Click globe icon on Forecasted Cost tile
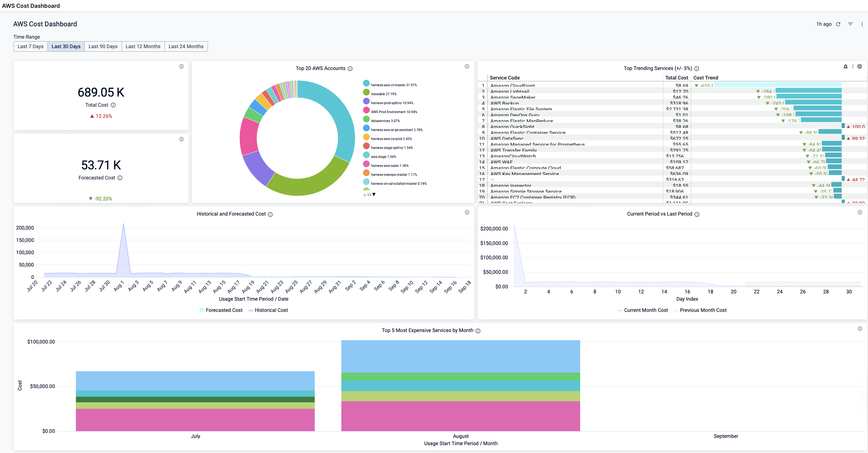Screen dimensions: 868x453 click(x=181, y=139)
